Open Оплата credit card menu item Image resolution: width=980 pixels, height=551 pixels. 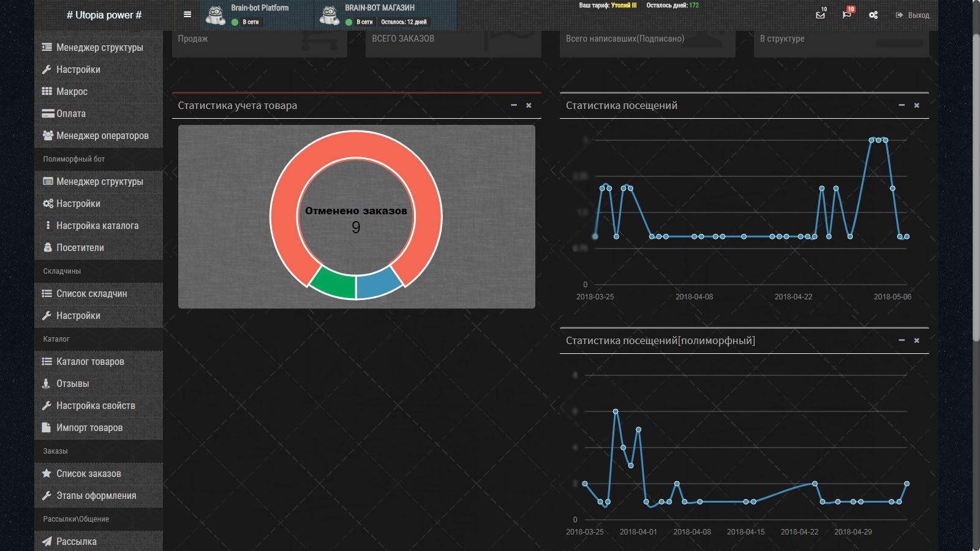99,114
